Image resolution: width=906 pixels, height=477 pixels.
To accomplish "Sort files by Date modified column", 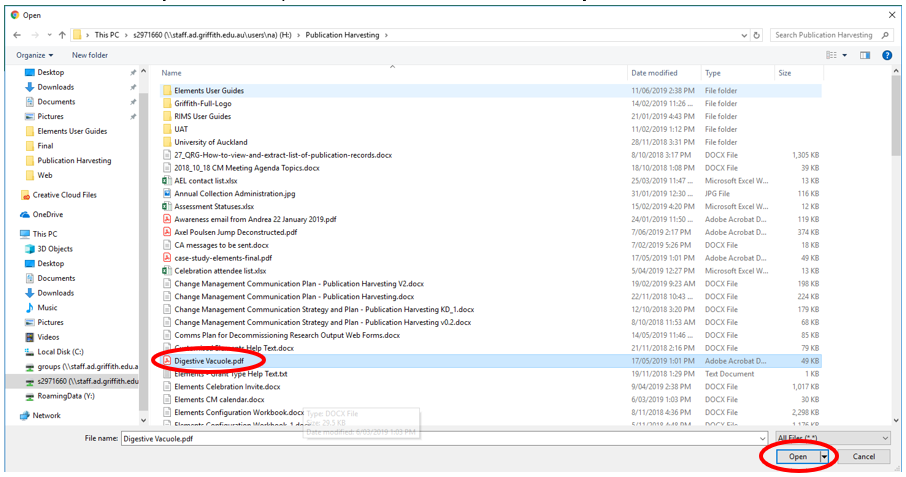I will point(654,73).
